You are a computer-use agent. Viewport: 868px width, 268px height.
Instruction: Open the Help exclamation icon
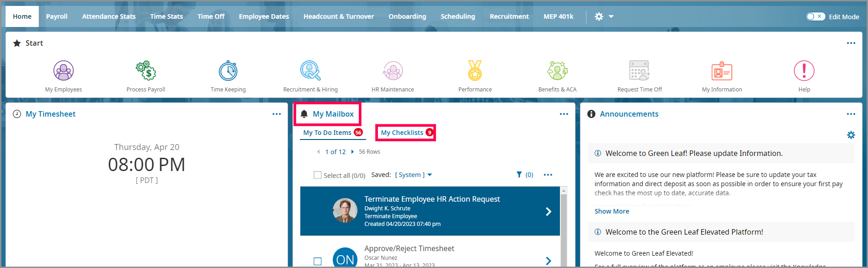coord(804,70)
